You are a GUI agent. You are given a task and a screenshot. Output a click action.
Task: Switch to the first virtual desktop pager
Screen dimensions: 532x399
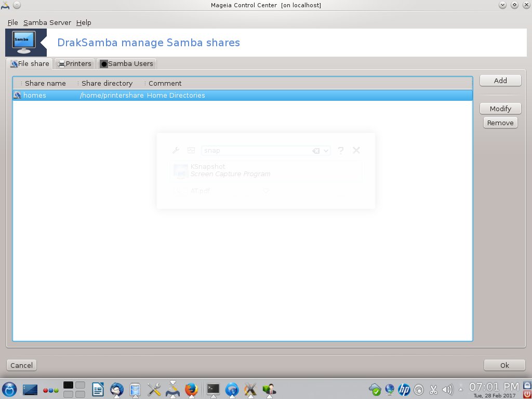[68, 385]
